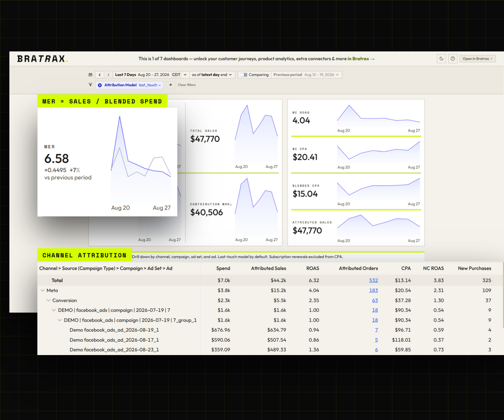Screen dimensions: 504x420
Task: Select the Demo facebook_ads_ad_2026-08-17_1 row
Action: tap(270, 340)
